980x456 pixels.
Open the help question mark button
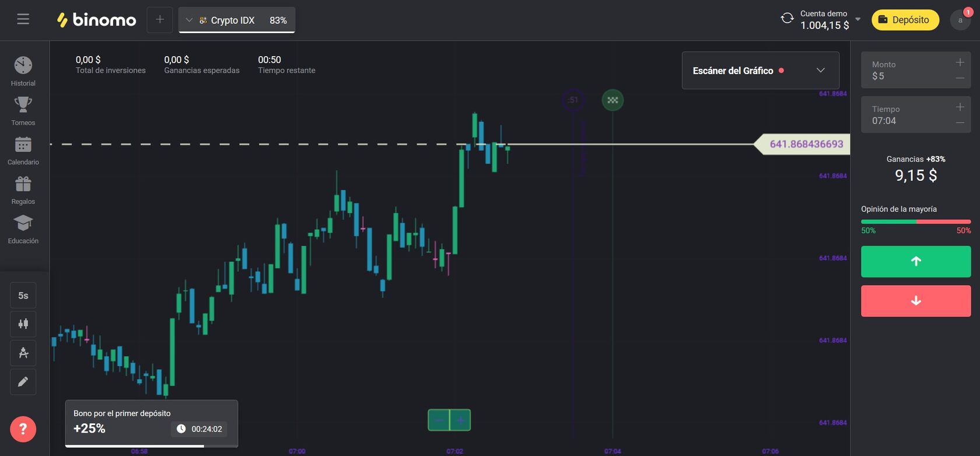pos(23,429)
